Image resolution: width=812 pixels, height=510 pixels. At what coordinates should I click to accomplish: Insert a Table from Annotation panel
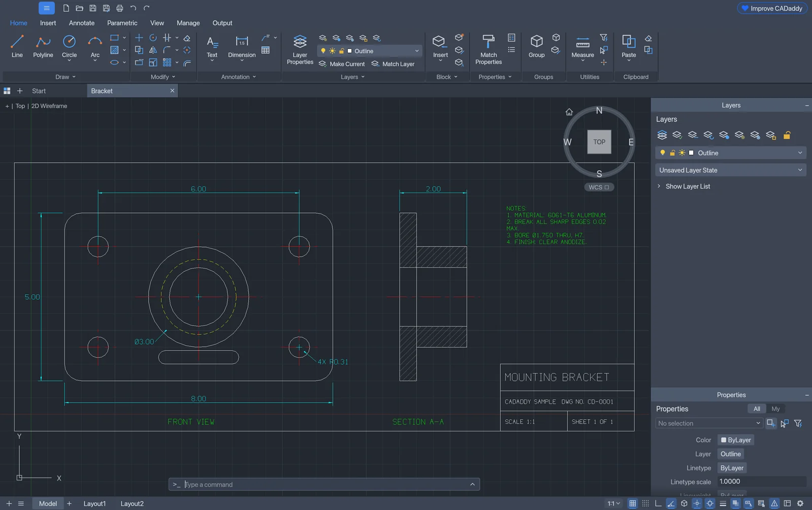point(265,50)
